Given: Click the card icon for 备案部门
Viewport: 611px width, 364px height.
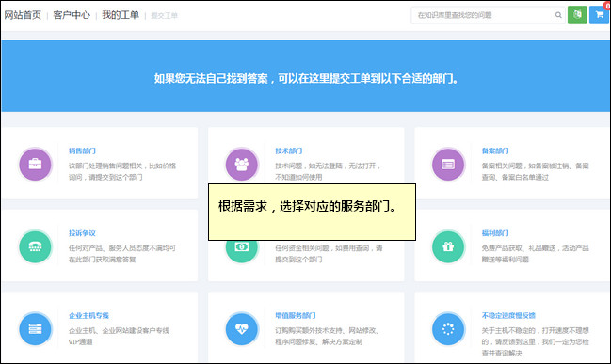Looking at the screenshot, I should point(448,165).
